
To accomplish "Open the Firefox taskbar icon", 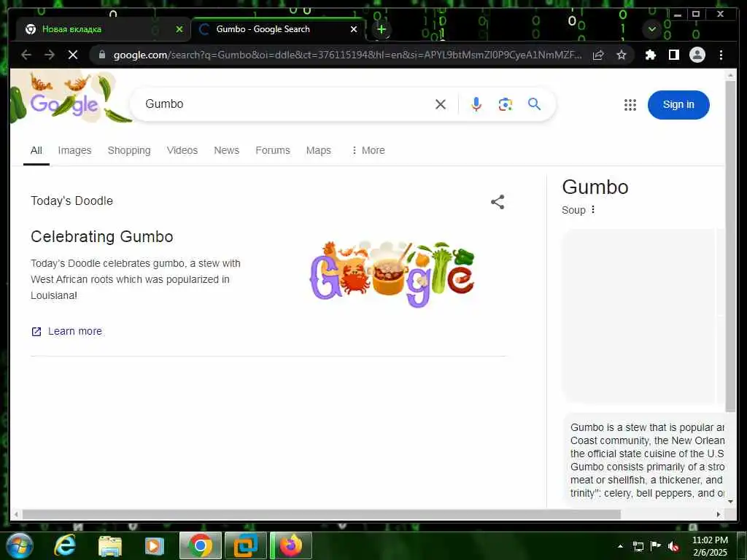I will [x=291, y=545].
